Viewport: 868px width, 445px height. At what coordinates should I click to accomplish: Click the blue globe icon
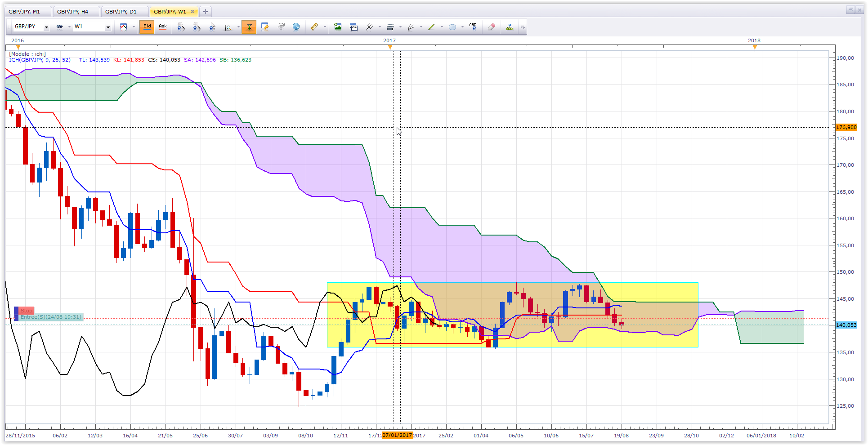tap(296, 27)
